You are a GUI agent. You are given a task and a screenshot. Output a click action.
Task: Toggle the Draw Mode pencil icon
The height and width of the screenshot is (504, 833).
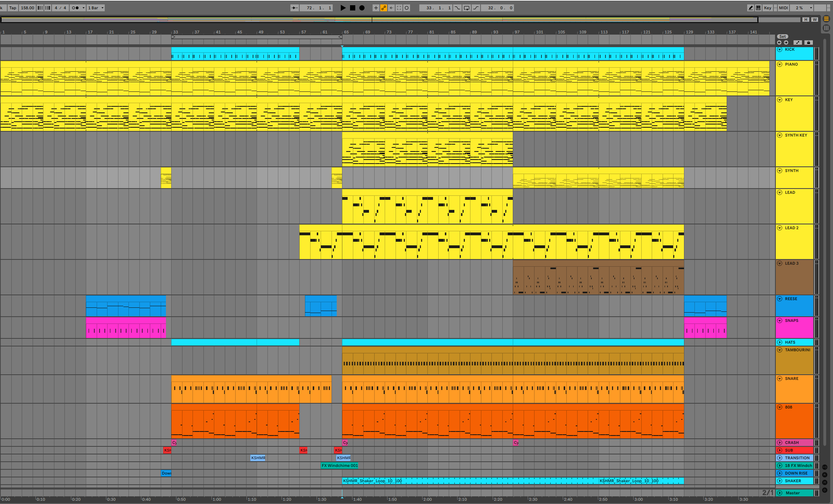[x=750, y=8]
